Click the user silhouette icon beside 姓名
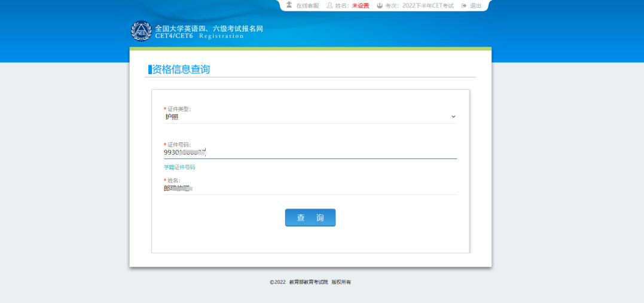The image size is (644, 303). (x=329, y=6)
